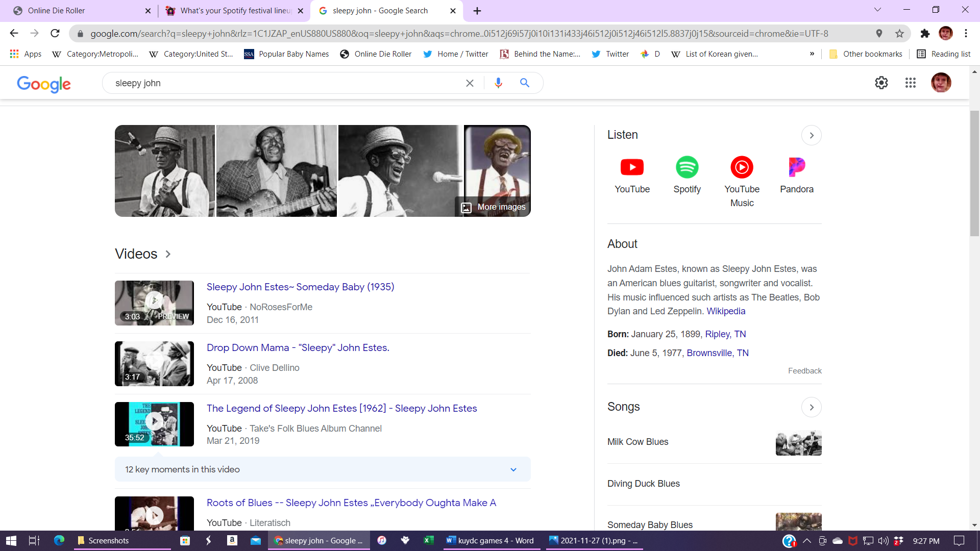This screenshot has height=551, width=980.
Task: Open Word document on taskbar
Action: [491, 541]
